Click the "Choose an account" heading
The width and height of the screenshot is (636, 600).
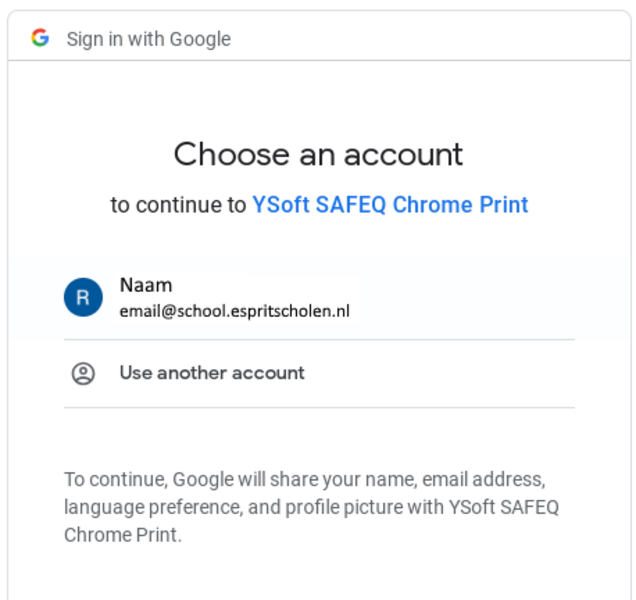(318, 154)
